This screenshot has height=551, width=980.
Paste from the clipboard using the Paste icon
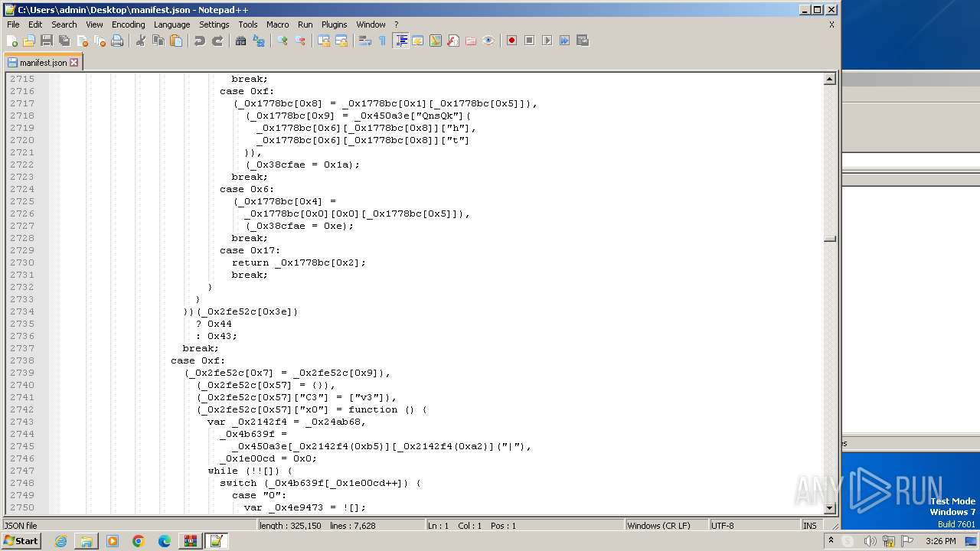pyautogui.click(x=176, y=41)
